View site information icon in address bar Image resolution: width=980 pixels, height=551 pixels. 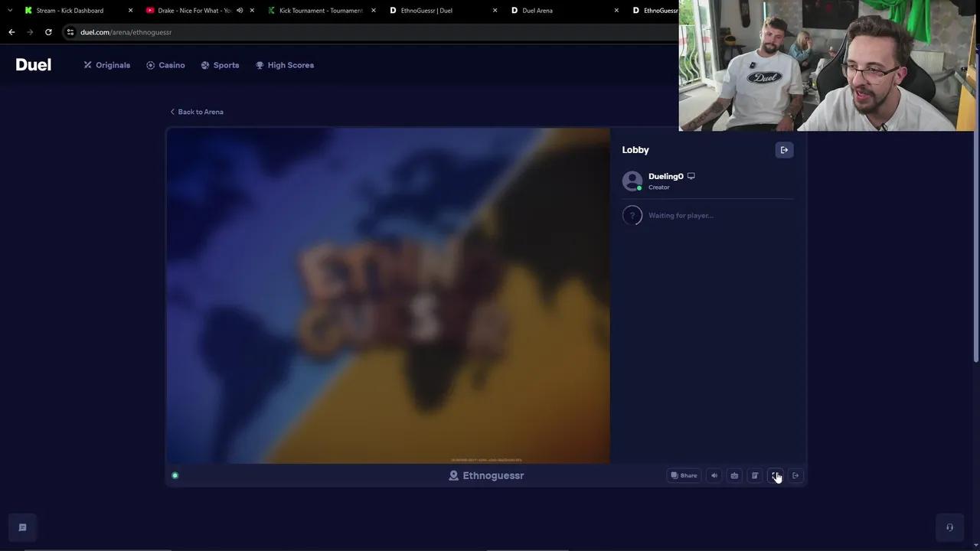tap(70, 32)
